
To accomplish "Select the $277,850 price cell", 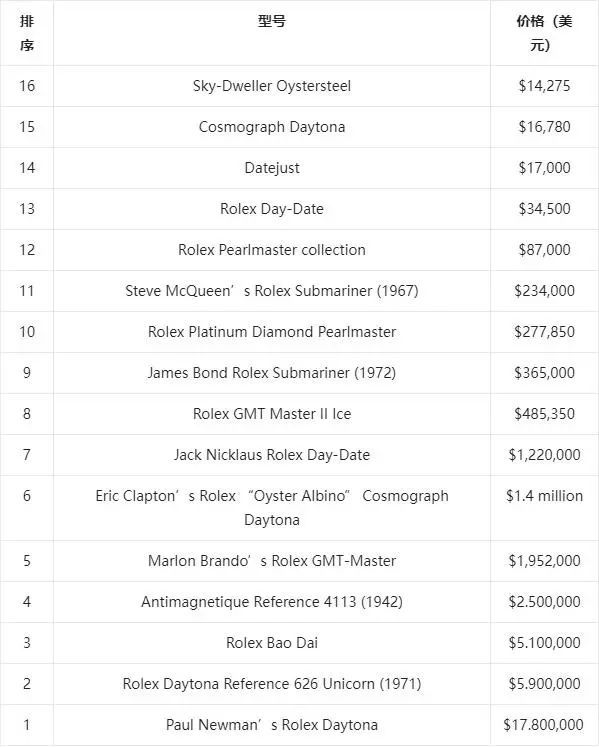I will (544, 332).
